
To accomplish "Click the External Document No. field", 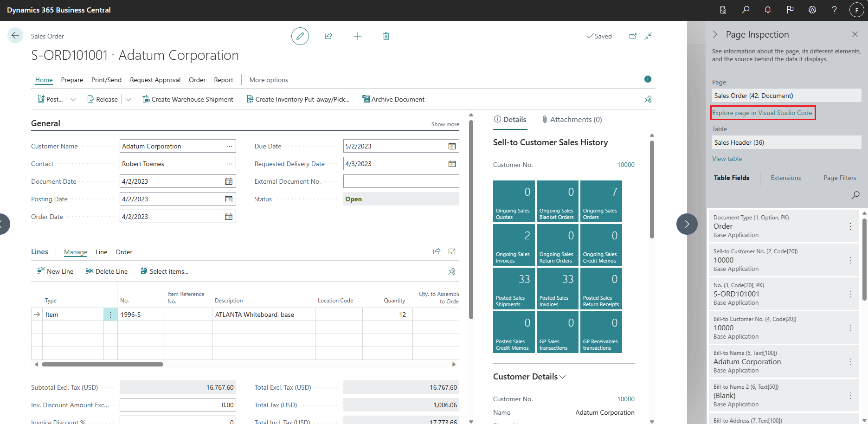I will pyautogui.click(x=401, y=181).
